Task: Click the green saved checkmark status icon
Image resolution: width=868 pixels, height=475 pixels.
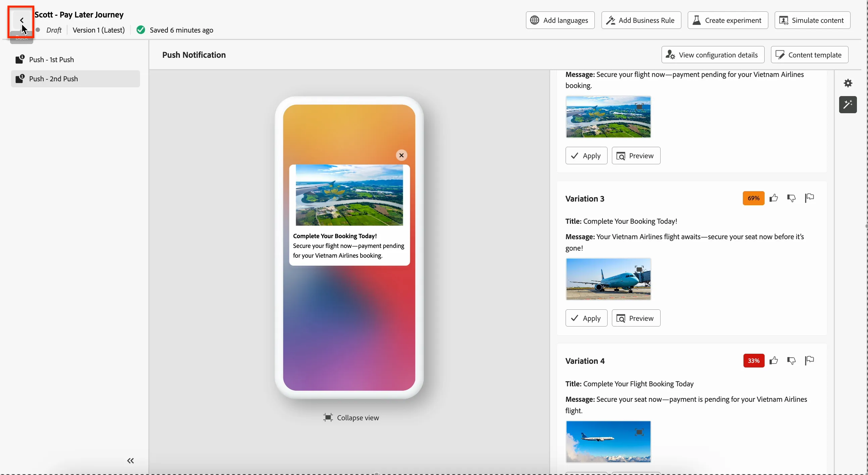Action: pyautogui.click(x=141, y=30)
